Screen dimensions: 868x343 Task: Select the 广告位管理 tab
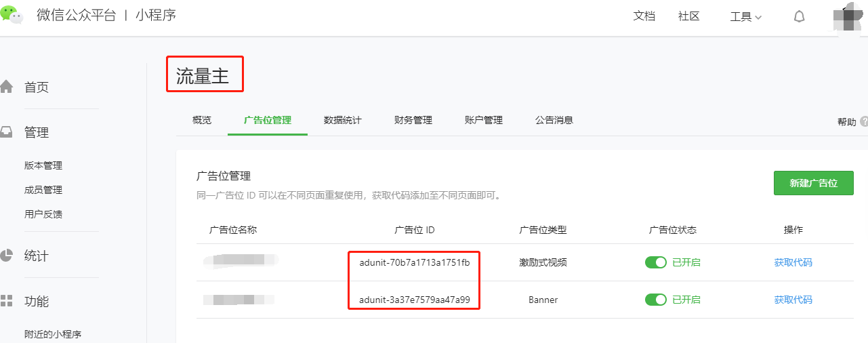[268, 120]
